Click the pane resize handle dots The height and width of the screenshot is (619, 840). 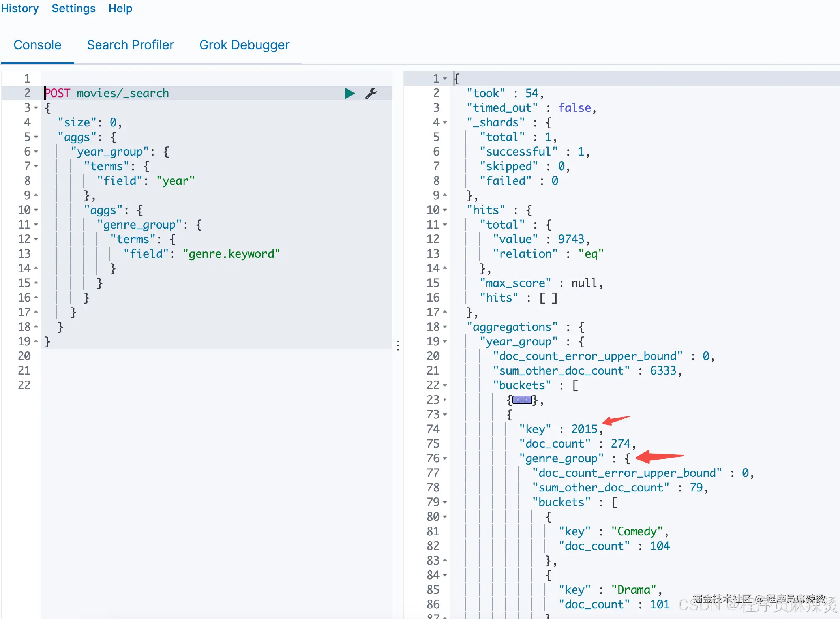click(x=398, y=345)
